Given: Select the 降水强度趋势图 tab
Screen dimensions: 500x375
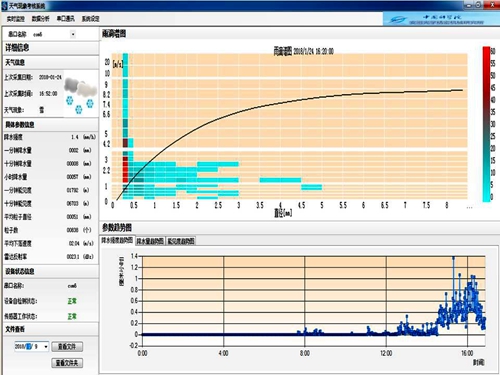Looking at the screenshot, I should click(117, 240).
